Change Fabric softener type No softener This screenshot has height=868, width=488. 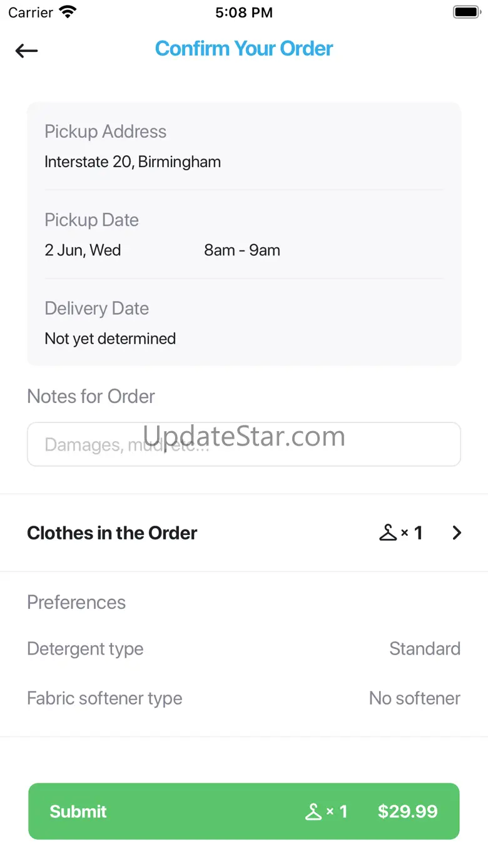[x=414, y=698]
